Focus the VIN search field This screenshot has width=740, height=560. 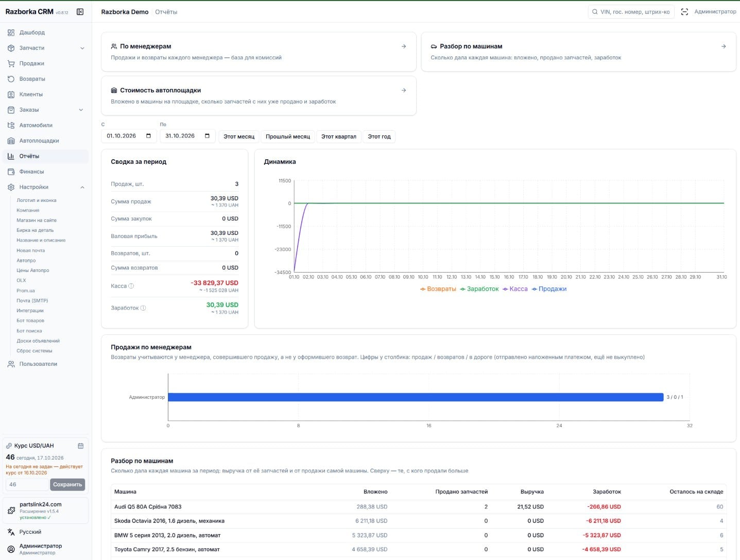631,12
